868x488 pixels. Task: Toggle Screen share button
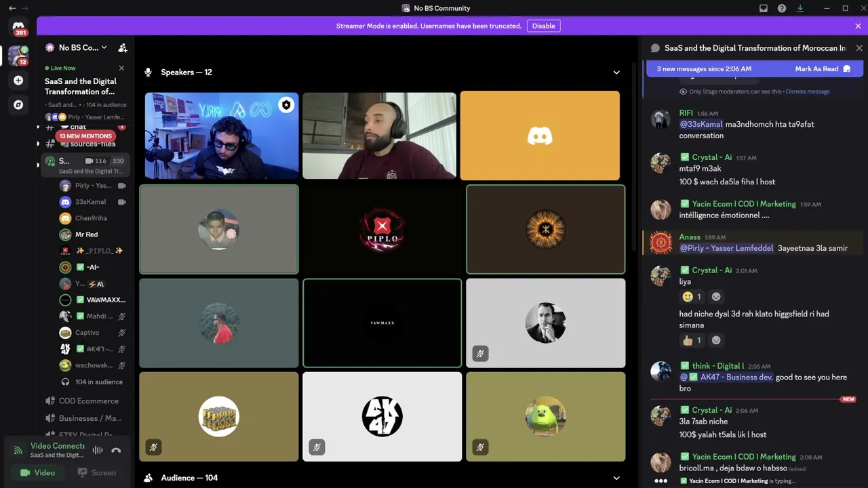click(x=96, y=472)
